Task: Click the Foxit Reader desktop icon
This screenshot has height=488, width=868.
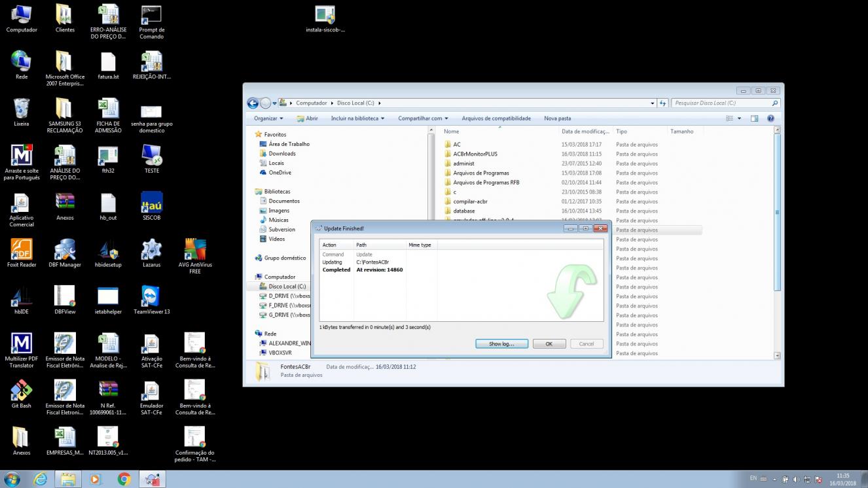Action: click(x=22, y=252)
